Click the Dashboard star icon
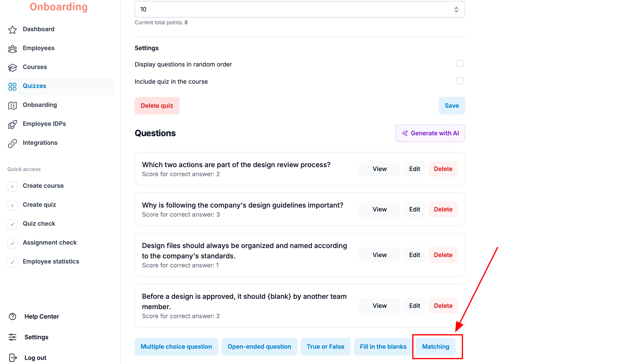 (x=12, y=29)
